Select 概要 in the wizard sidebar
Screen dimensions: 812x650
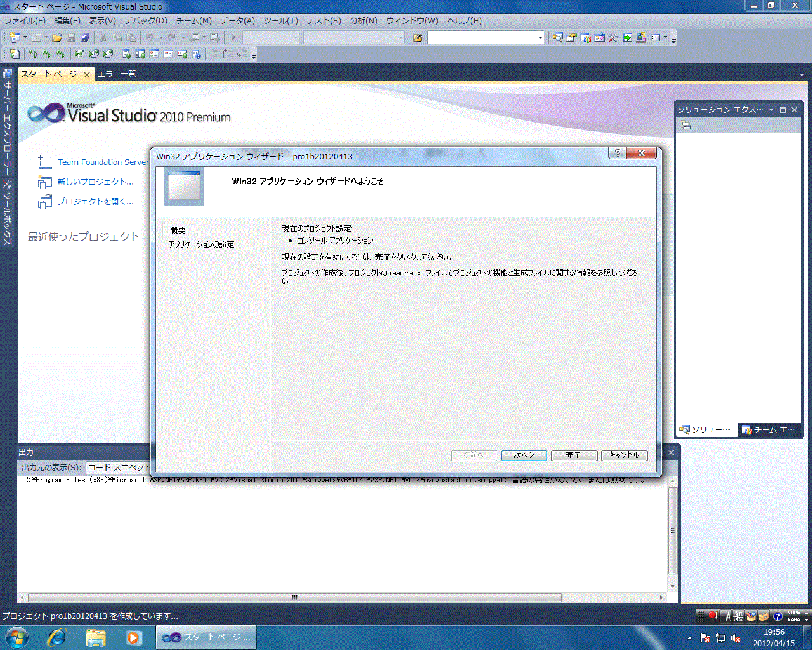178,230
